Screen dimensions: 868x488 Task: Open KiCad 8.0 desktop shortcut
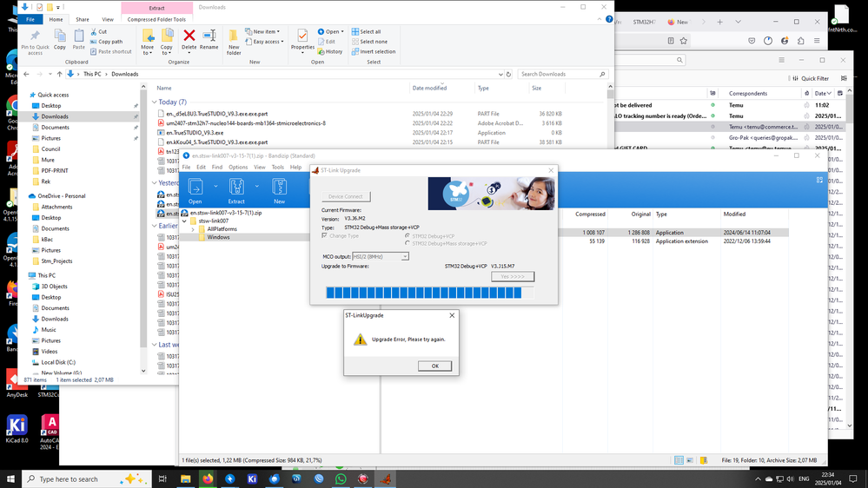tap(17, 429)
